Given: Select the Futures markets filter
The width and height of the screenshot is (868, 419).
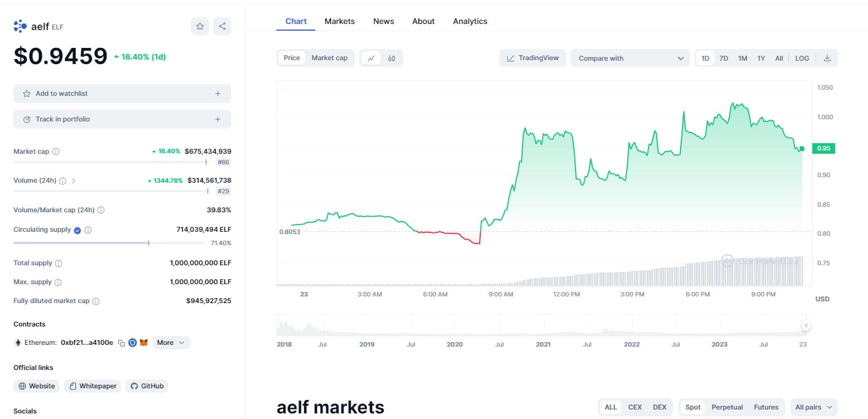Looking at the screenshot, I should click(766, 407).
